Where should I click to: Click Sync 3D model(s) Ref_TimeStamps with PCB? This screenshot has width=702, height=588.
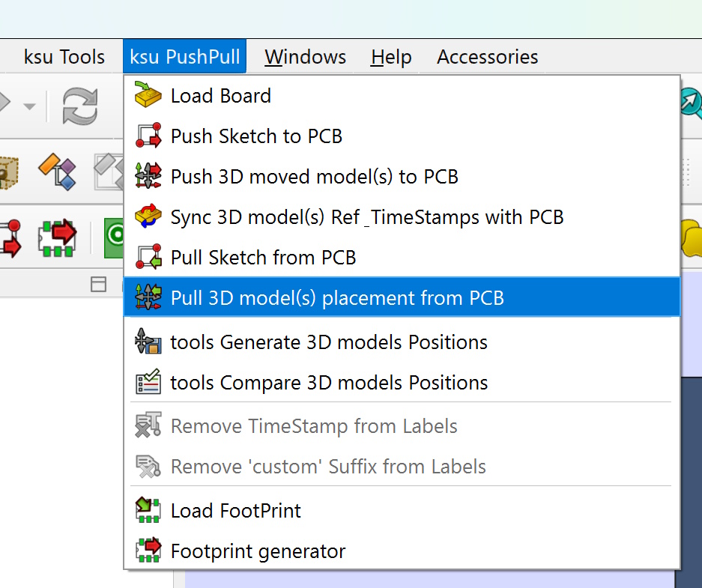point(366,217)
